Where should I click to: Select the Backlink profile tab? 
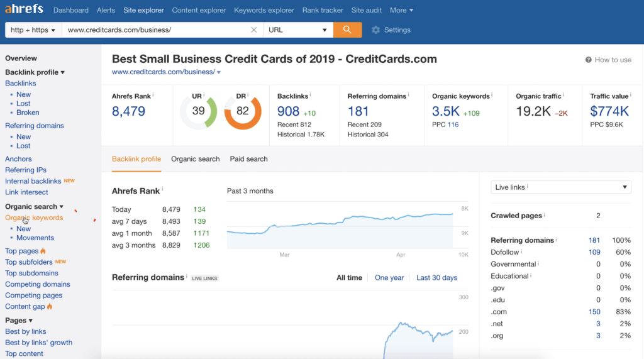[x=136, y=159]
